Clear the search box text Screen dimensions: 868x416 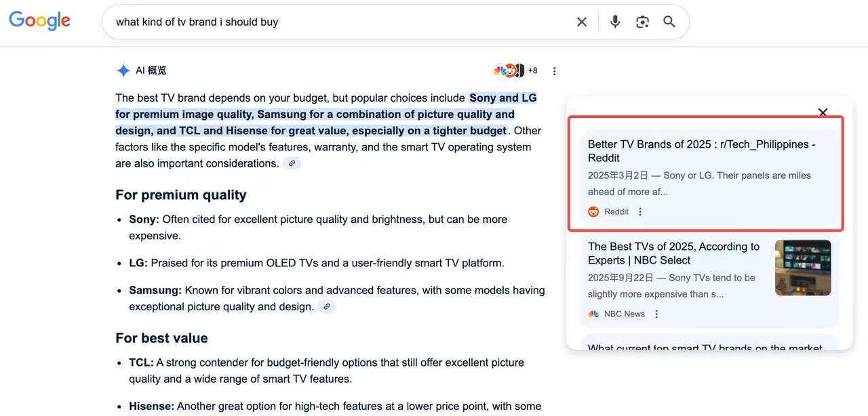[581, 22]
